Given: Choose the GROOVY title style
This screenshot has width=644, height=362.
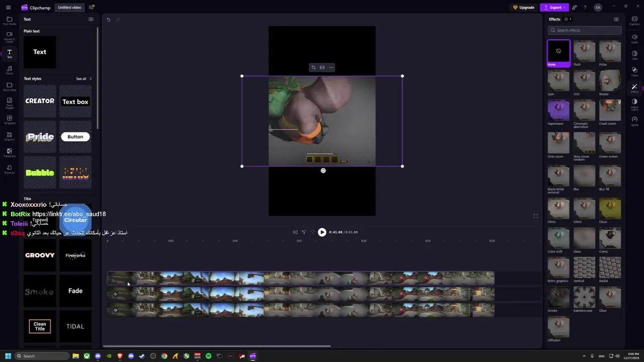Looking at the screenshot, I should 40,255.
